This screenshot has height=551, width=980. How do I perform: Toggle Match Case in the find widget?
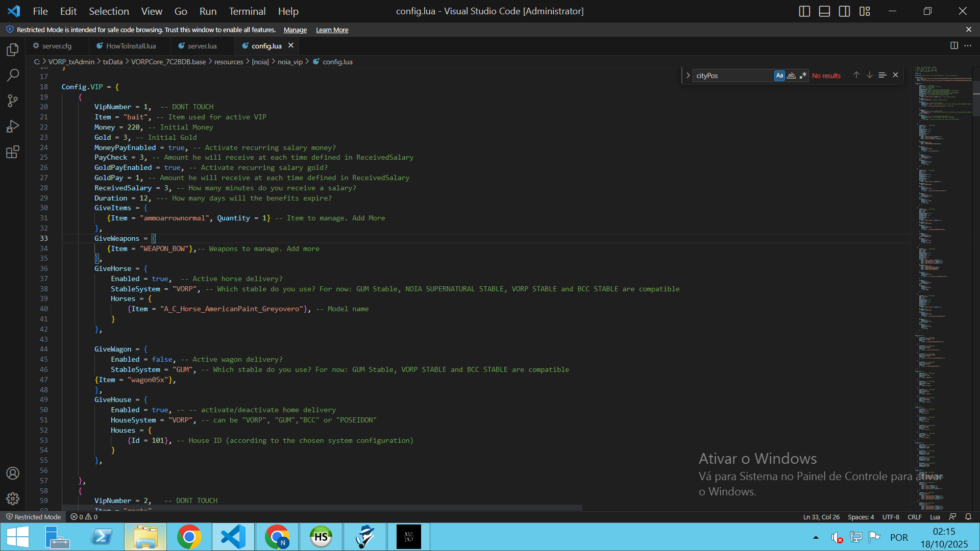click(x=779, y=76)
